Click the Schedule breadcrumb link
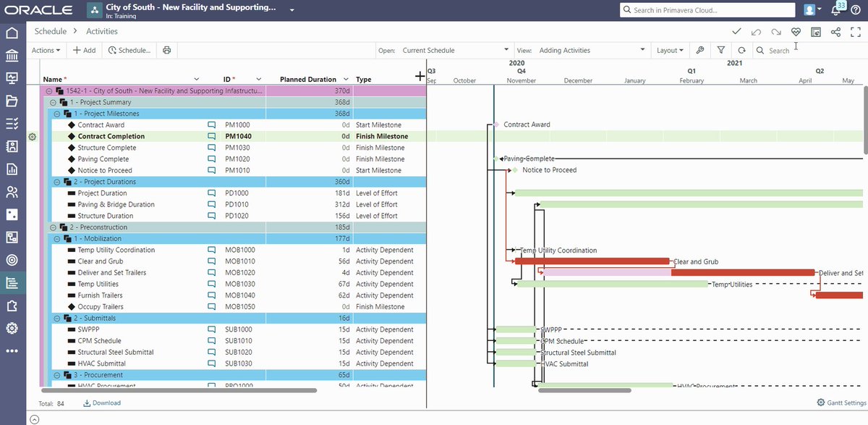 point(51,32)
